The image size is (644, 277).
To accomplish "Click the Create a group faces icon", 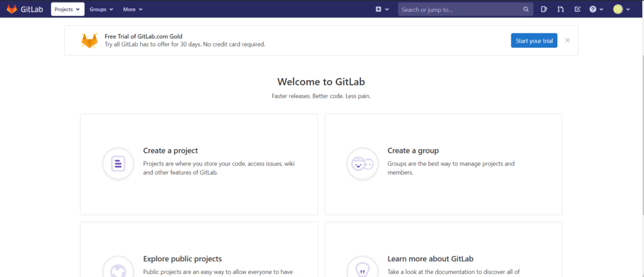I will coord(362,164).
